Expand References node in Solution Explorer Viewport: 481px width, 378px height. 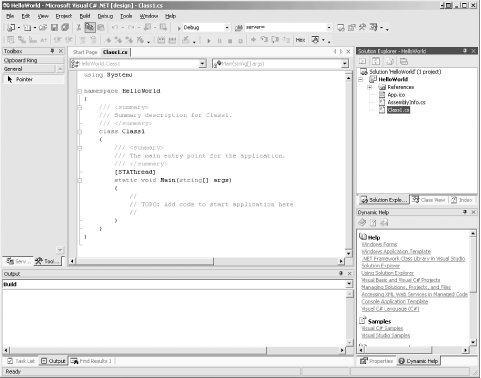point(370,87)
